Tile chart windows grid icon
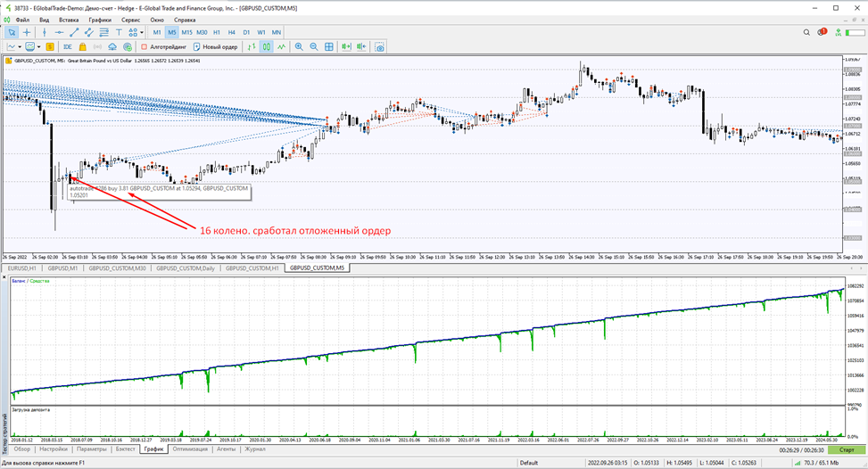Image resolution: width=868 pixels, height=469 pixels. click(329, 47)
